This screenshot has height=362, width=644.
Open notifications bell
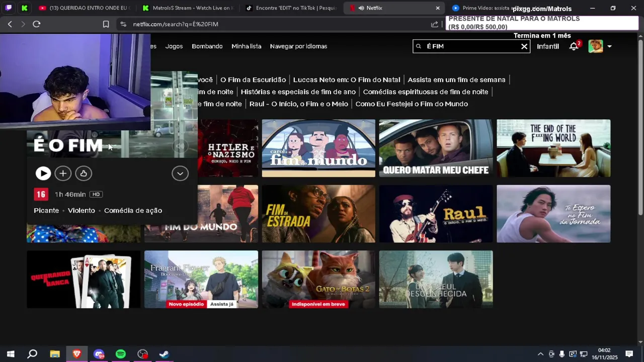click(574, 46)
